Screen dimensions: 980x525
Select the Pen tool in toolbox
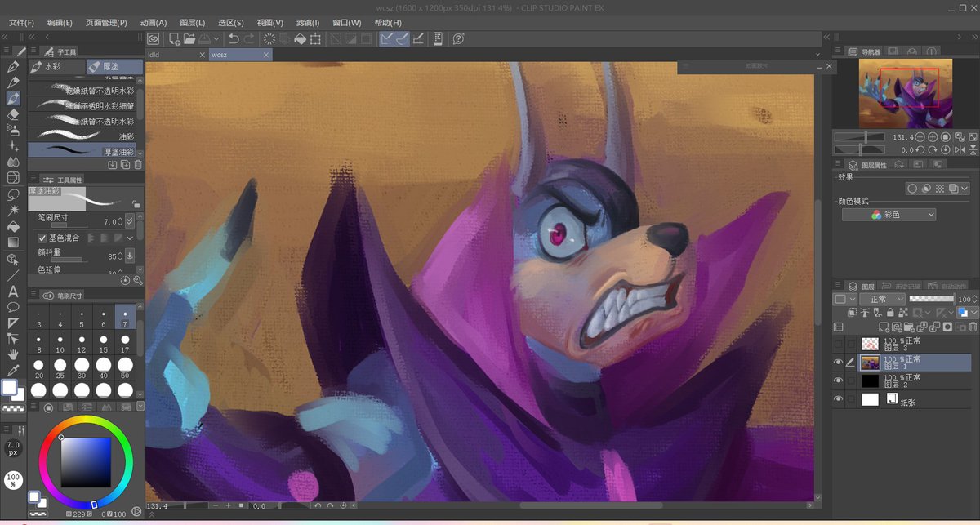(13, 68)
